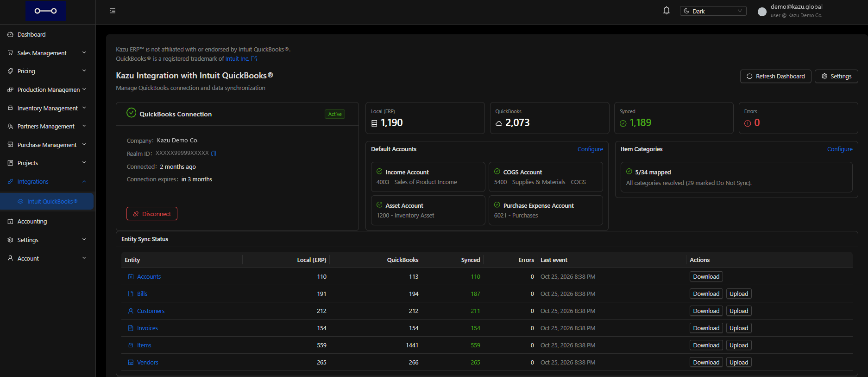Go to Accounting in the sidebar

pyautogui.click(x=47, y=222)
